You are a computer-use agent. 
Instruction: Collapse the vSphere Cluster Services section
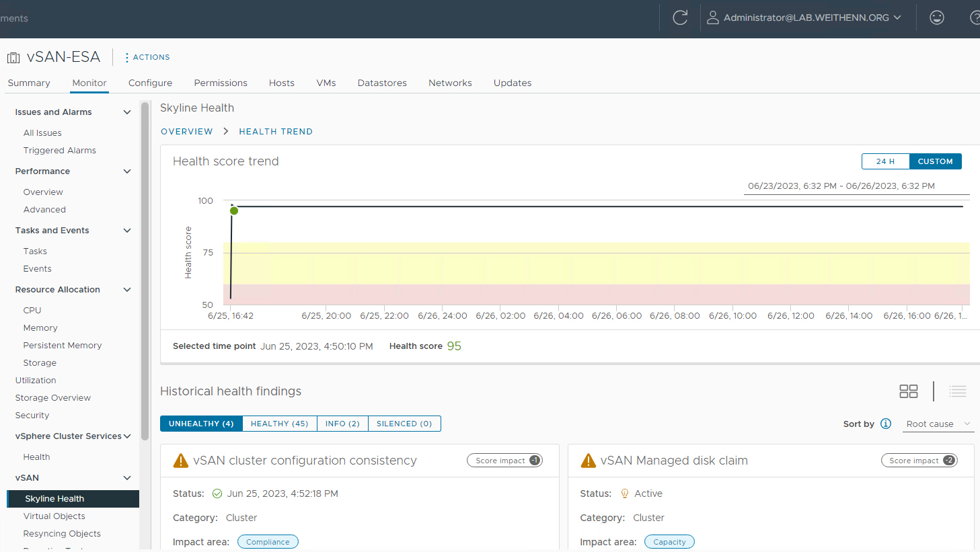(127, 436)
